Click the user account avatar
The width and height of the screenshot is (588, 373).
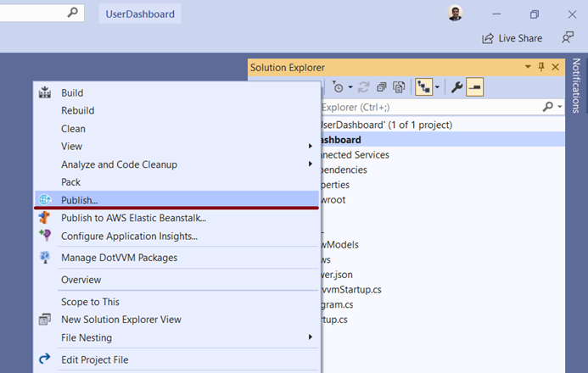455,14
